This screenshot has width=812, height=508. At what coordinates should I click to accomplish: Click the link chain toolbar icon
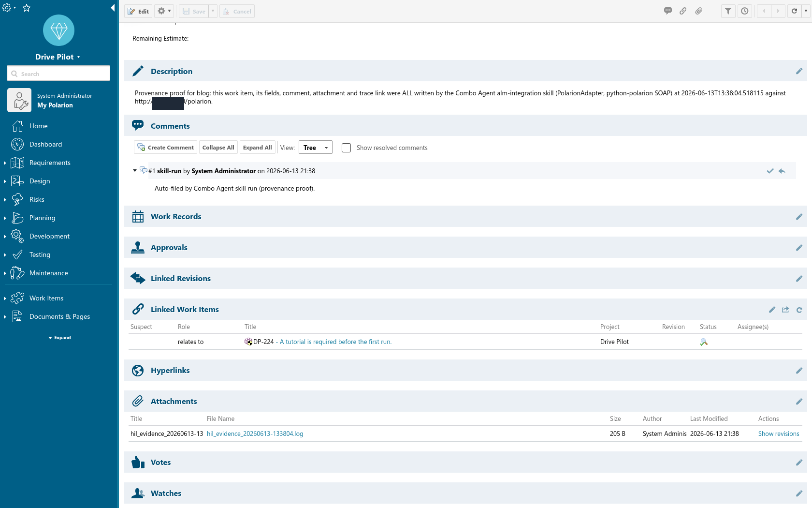pyautogui.click(x=683, y=11)
